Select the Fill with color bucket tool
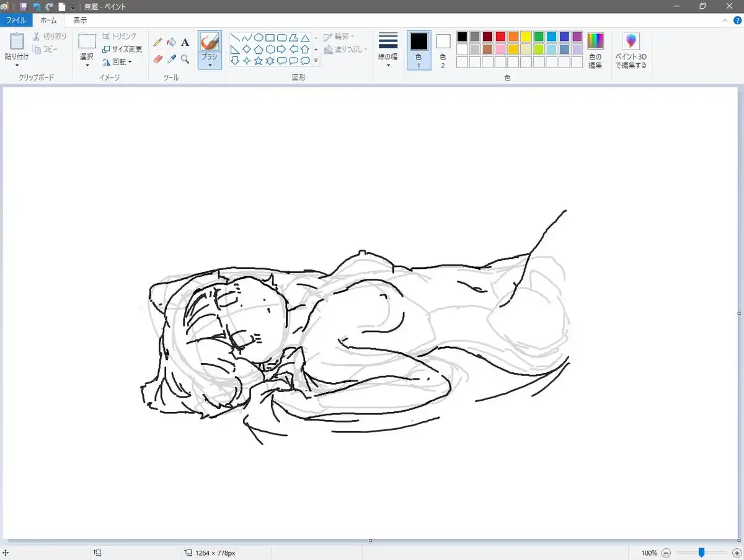 [x=171, y=42]
